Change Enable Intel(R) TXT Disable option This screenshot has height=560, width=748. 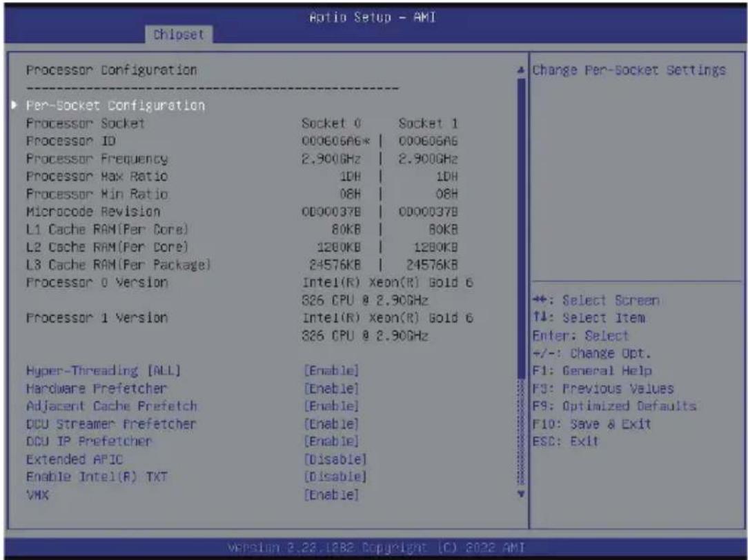pyautogui.click(x=335, y=477)
